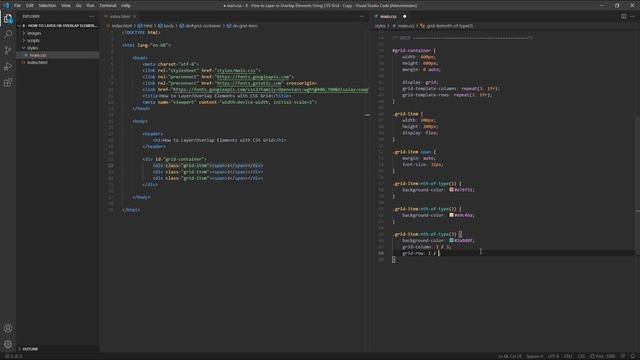The width and height of the screenshot is (640, 360).
Task: Click div.grid-item breadcrumb segment
Action: click(x=242, y=26)
